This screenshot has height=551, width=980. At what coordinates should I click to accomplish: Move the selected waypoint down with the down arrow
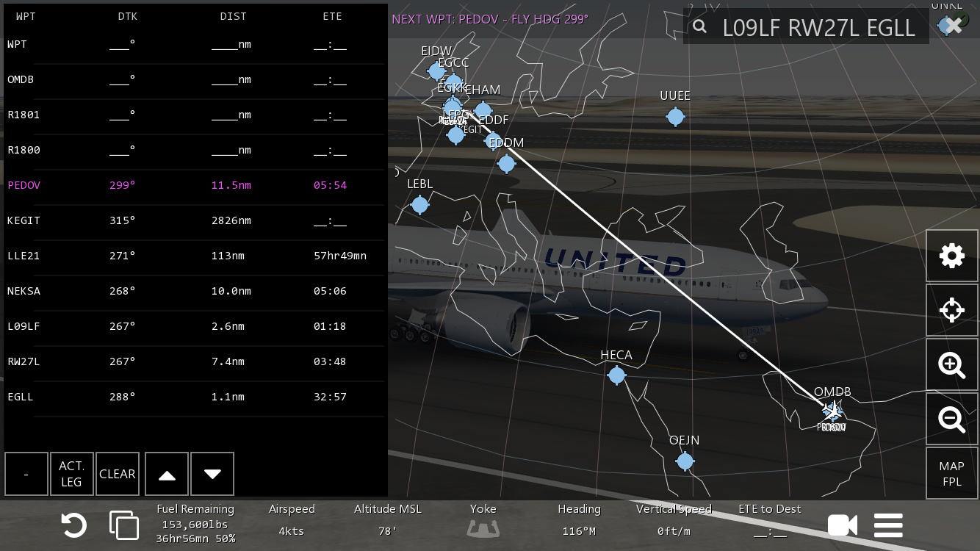click(212, 474)
